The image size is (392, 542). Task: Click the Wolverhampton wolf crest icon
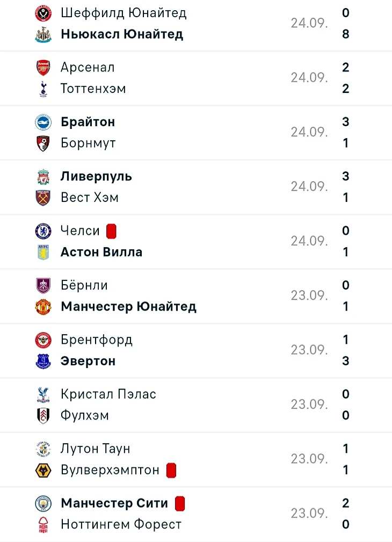click(43, 471)
